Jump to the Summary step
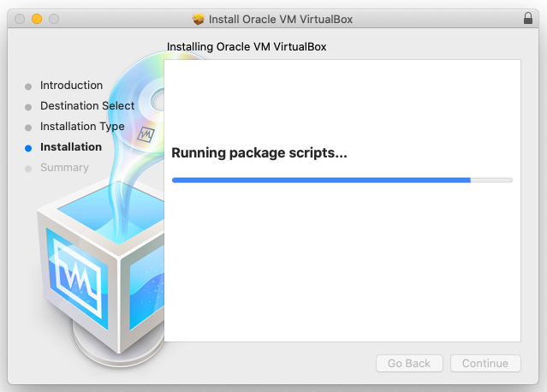The image size is (547, 392). point(64,168)
